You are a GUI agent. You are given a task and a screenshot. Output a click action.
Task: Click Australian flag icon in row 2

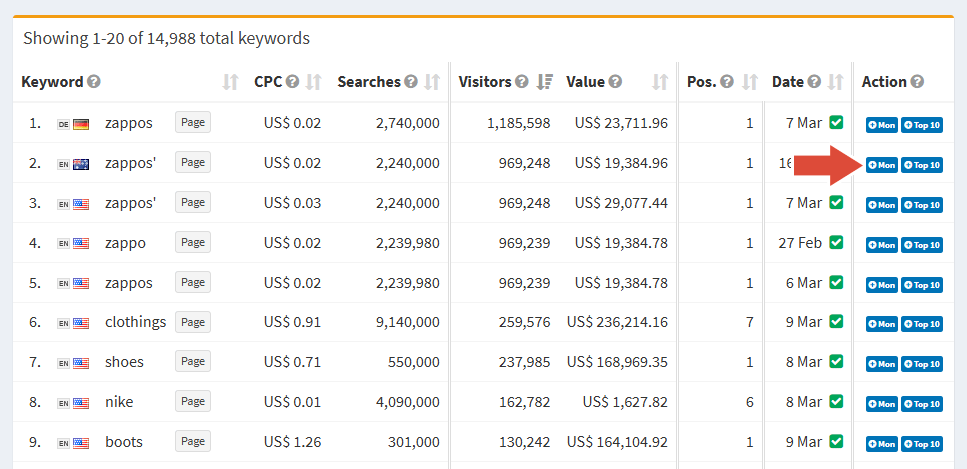[x=81, y=164]
